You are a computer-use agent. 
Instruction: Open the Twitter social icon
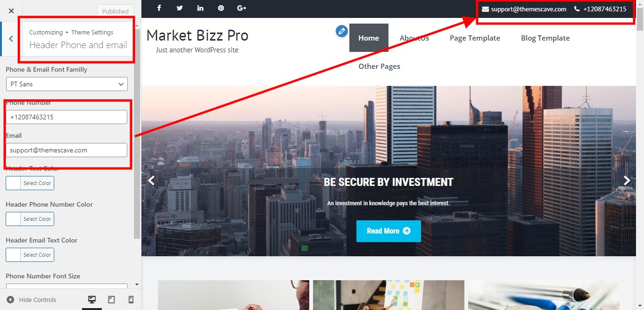180,8
